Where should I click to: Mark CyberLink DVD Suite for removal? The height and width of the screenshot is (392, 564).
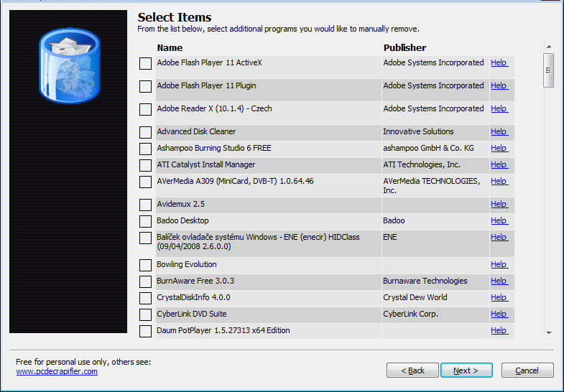[x=145, y=315]
